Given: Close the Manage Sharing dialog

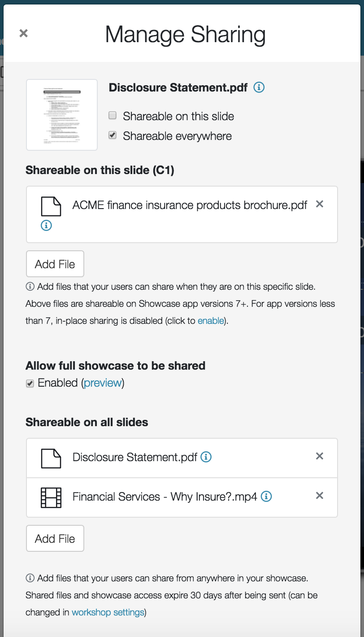Looking at the screenshot, I should pos(24,33).
